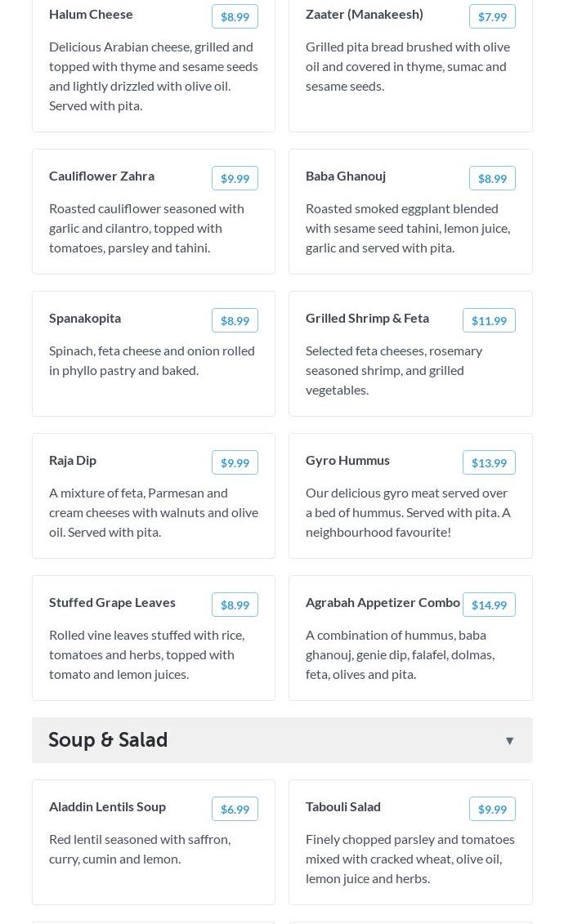
Task: Select the Aladdin Lentils Soup $6.99 price
Action: [x=235, y=809]
